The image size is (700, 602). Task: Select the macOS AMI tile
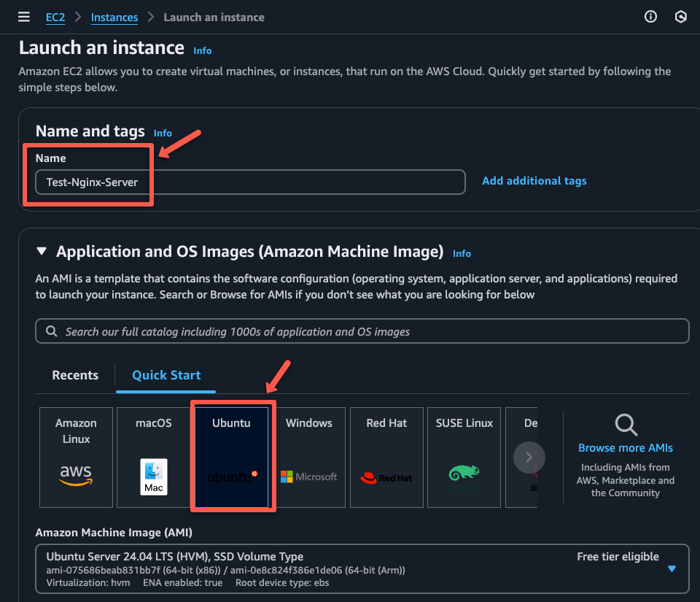pos(154,458)
